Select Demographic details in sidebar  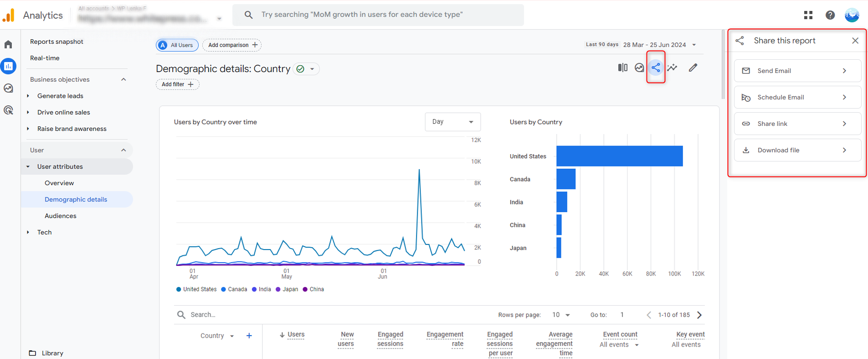point(76,199)
